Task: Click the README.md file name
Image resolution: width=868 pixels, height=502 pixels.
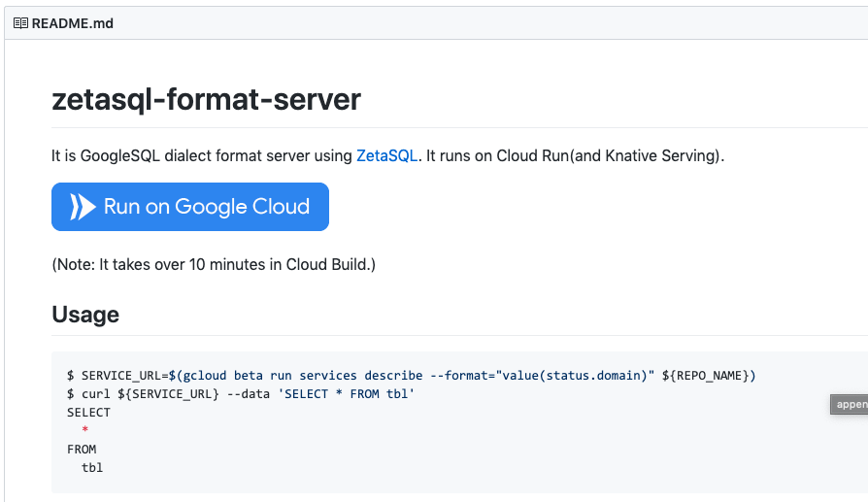Action: tap(73, 23)
